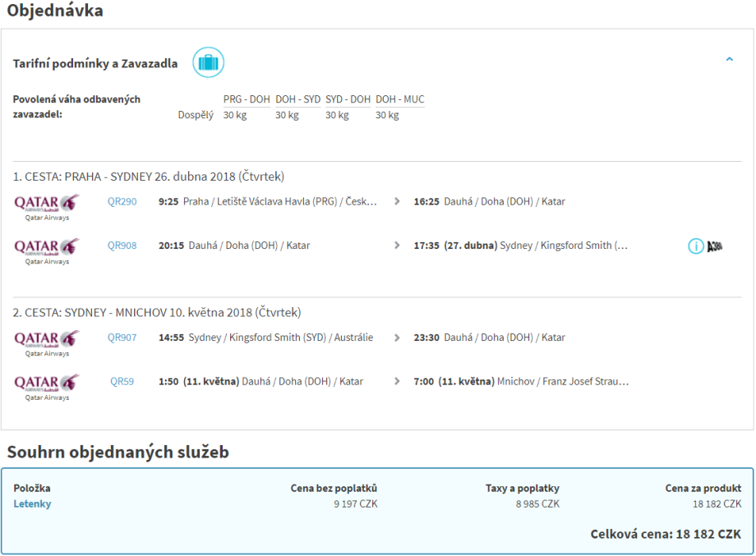Click the A380 aircraft icon

click(x=715, y=246)
